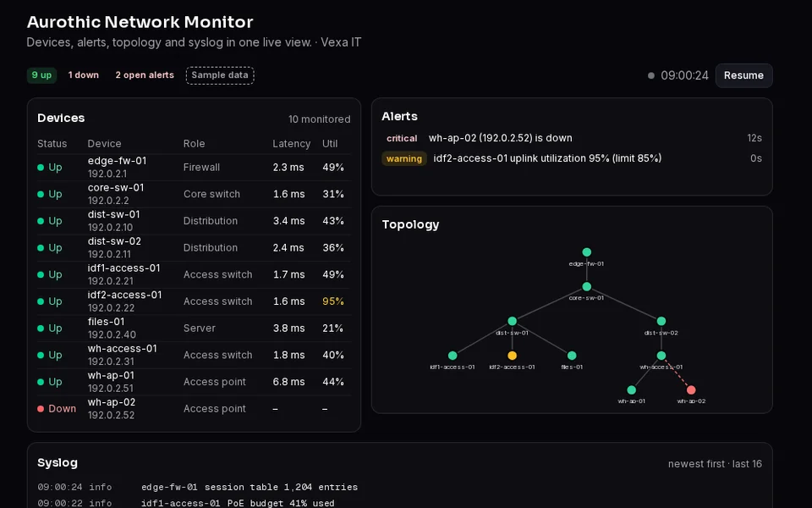Select the yellow idf2-access-01 topology node
812x508 pixels.
tap(513, 356)
